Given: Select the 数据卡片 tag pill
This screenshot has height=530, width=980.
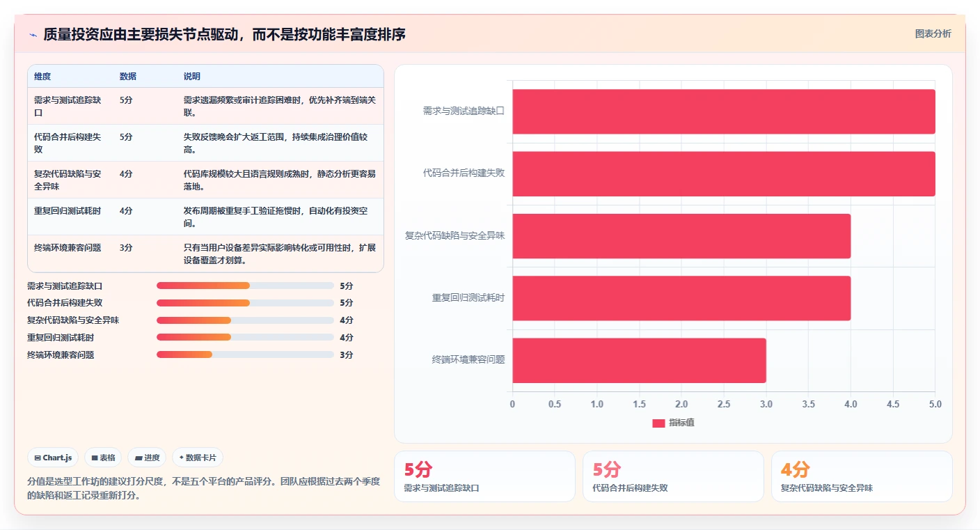Looking at the screenshot, I should point(198,458).
